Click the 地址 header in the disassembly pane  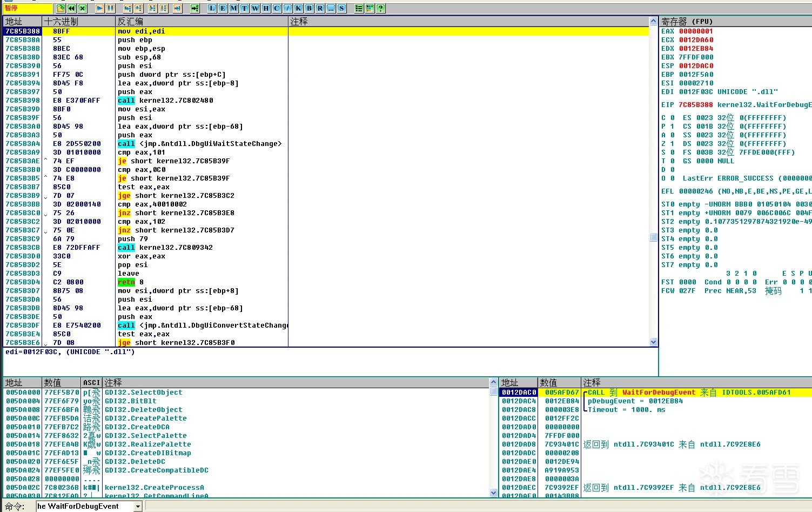coord(23,22)
